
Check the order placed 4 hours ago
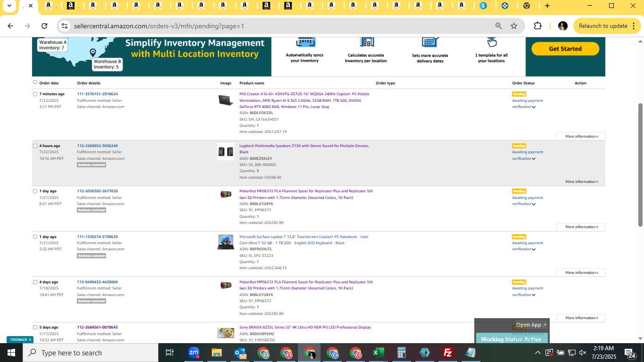tap(35, 146)
